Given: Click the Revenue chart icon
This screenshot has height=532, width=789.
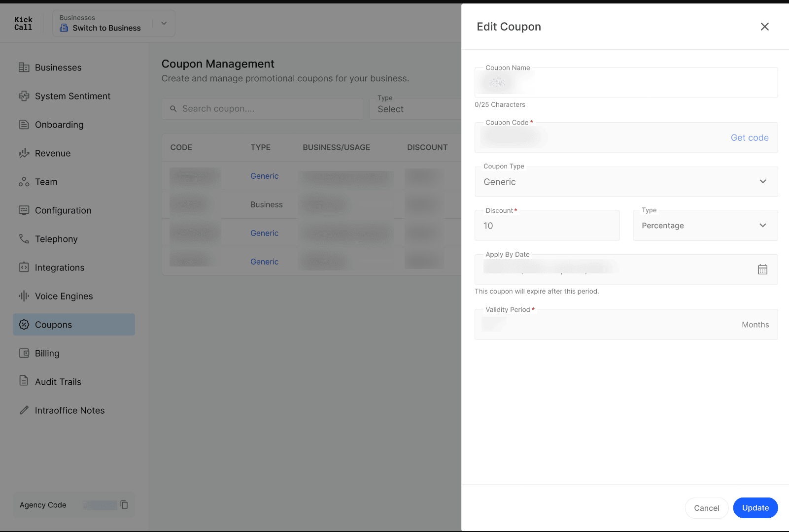Looking at the screenshot, I should coord(24,153).
